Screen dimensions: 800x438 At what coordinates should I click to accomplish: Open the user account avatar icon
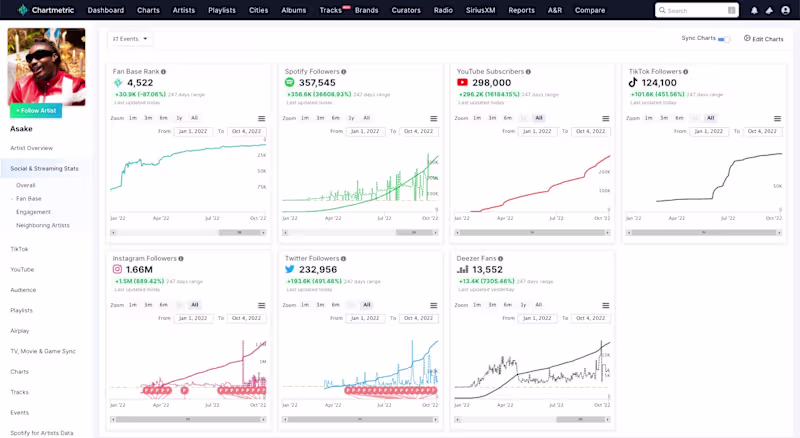coord(785,10)
